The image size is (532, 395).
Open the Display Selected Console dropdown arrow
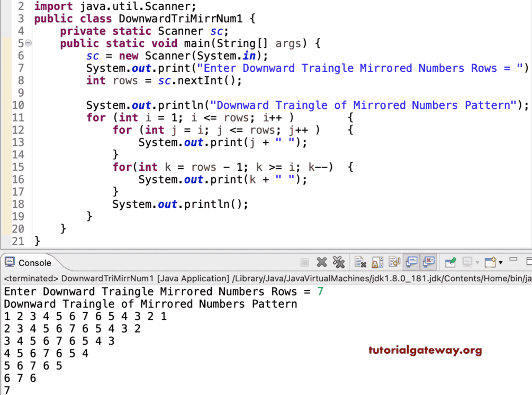coord(477,263)
